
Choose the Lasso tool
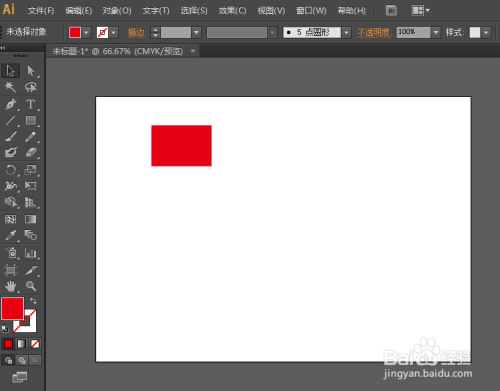pyautogui.click(x=31, y=87)
